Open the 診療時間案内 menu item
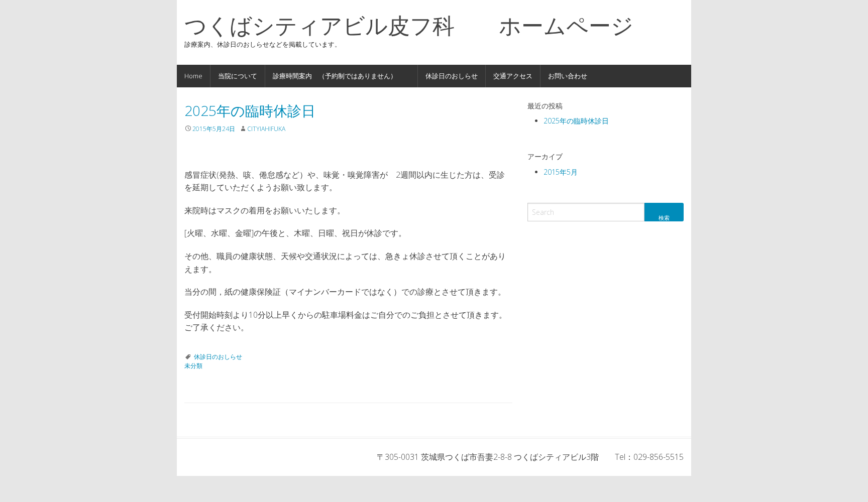The width and height of the screenshot is (868, 502). point(333,76)
